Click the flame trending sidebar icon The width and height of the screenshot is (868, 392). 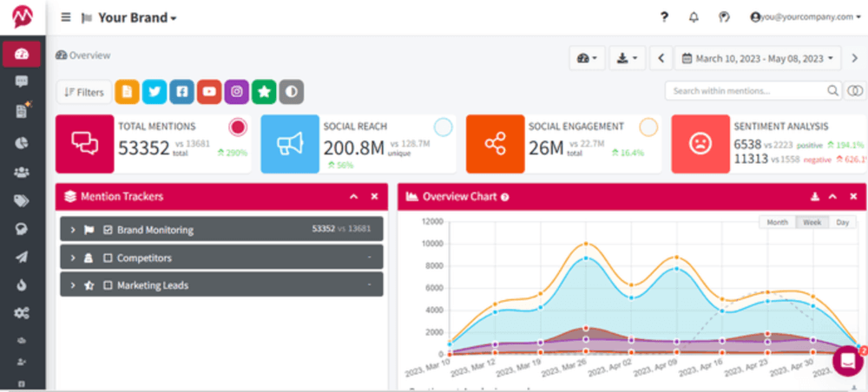click(x=22, y=284)
